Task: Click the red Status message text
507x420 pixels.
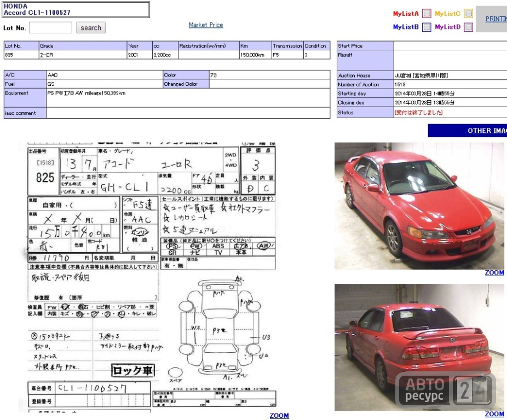Action: 418,113
